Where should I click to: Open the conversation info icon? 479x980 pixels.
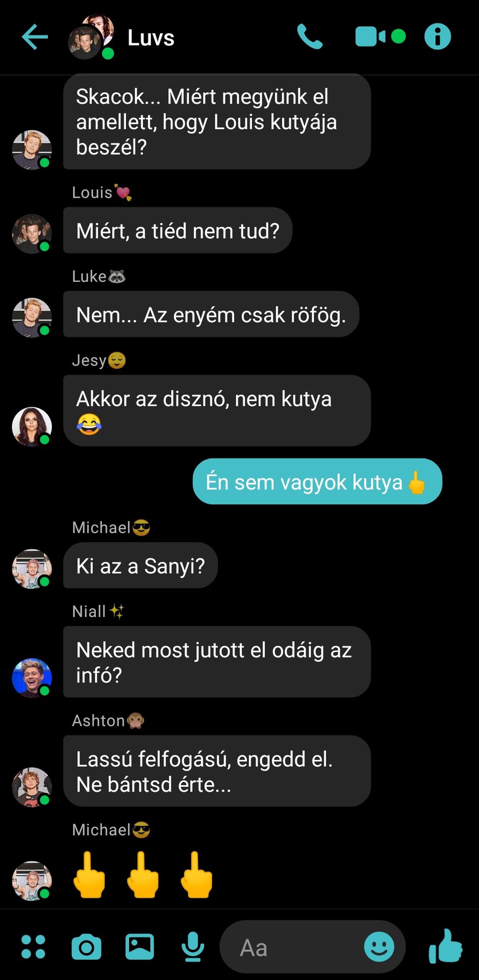pyautogui.click(x=438, y=37)
